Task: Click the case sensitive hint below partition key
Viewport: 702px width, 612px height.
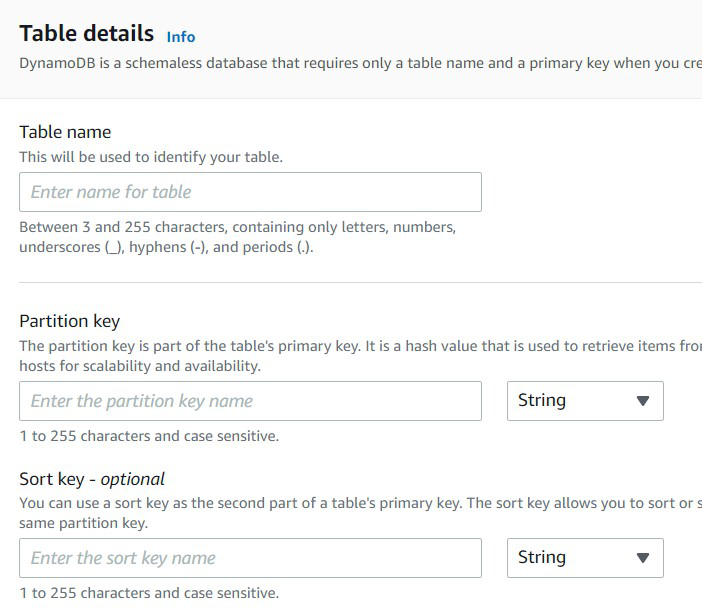Action: click(149, 436)
